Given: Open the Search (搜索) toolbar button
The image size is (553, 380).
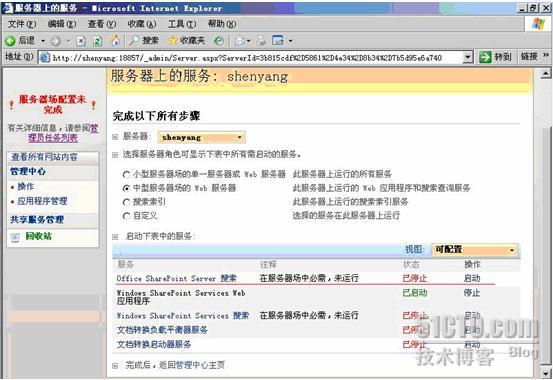Looking at the screenshot, I should coord(144,41).
